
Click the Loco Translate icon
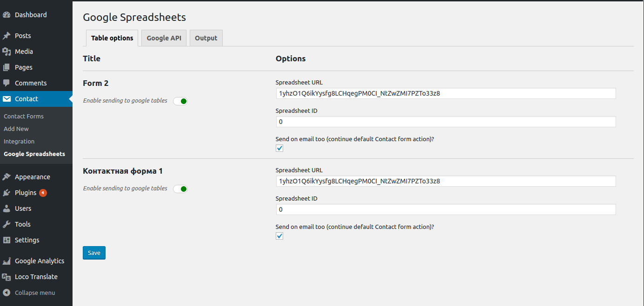(x=7, y=277)
